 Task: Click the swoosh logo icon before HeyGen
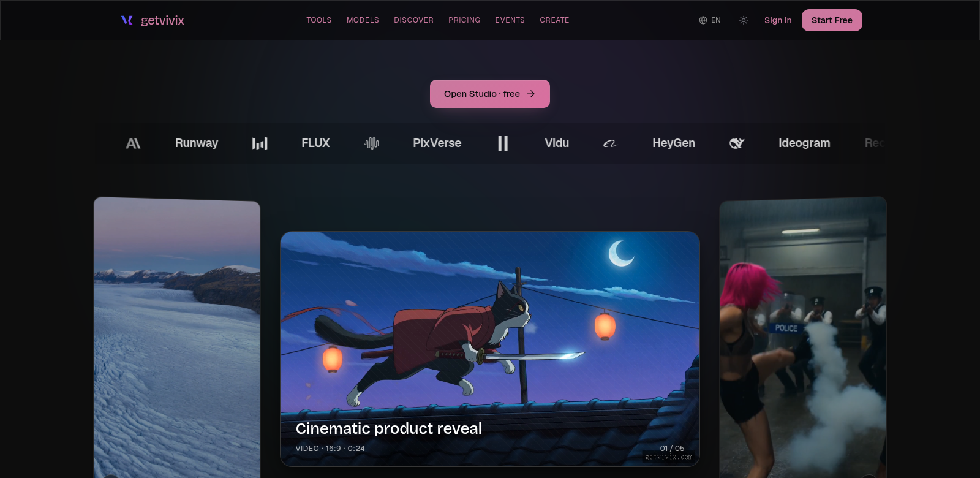(610, 143)
